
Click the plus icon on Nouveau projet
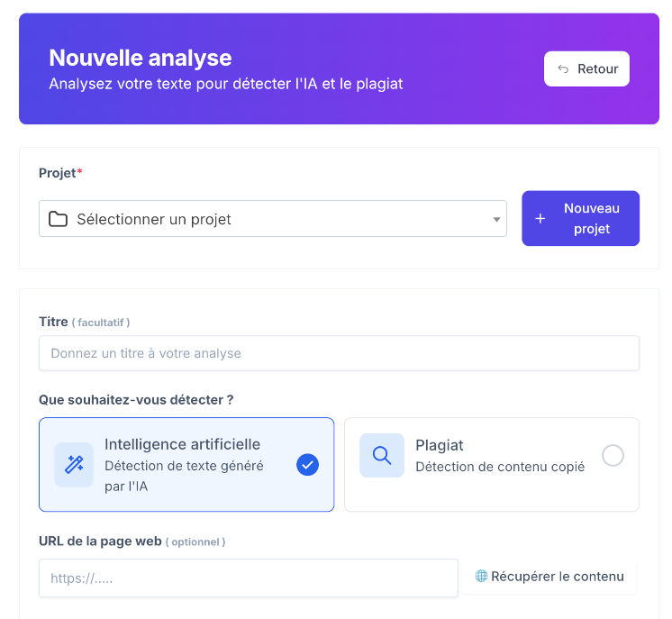540,219
